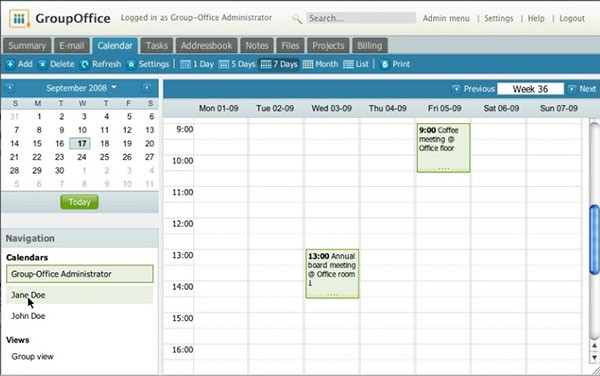Open the Projects tab
Screen dimensions: 600x376
coord(328,46)
